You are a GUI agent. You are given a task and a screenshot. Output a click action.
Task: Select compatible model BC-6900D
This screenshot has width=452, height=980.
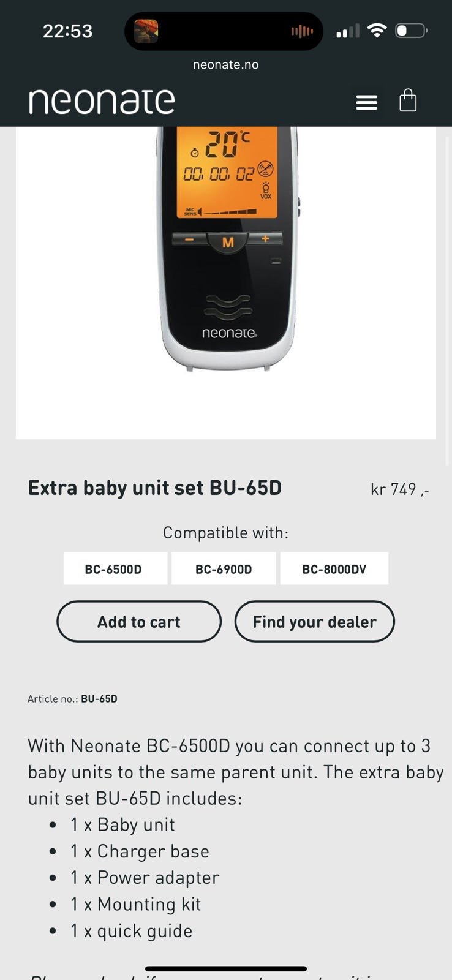(x=224, y=569)
